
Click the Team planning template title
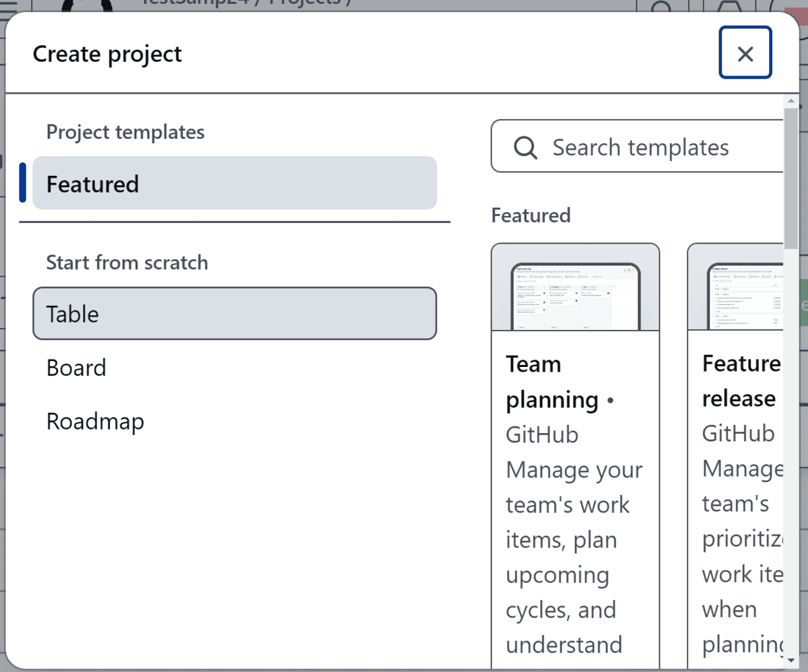point(552,382)
